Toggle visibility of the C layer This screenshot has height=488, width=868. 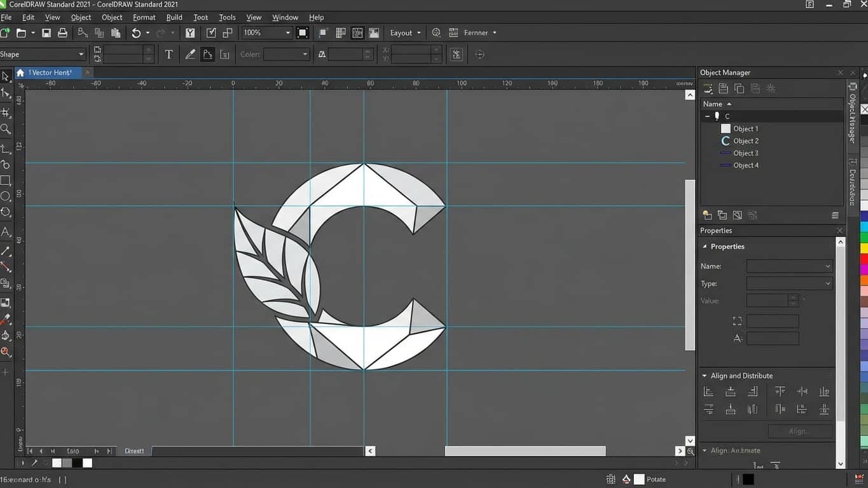(717, 116)
